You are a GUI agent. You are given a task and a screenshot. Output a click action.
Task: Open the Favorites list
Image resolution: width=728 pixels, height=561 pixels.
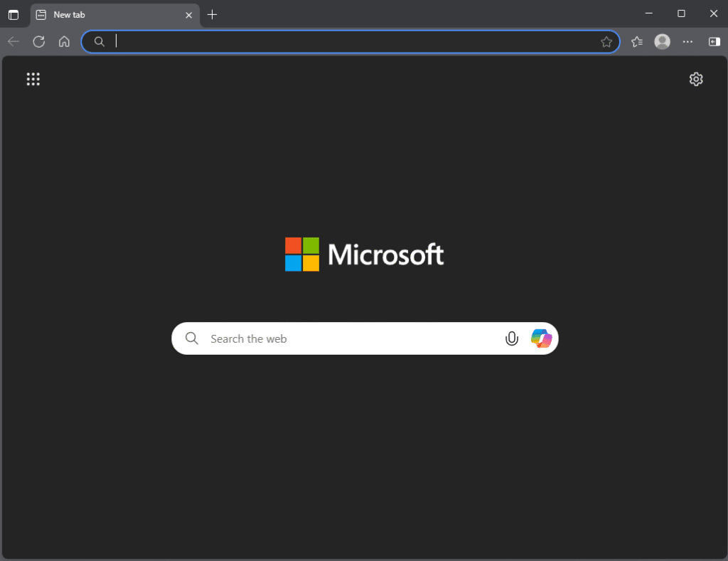click(x=637, y=42)
